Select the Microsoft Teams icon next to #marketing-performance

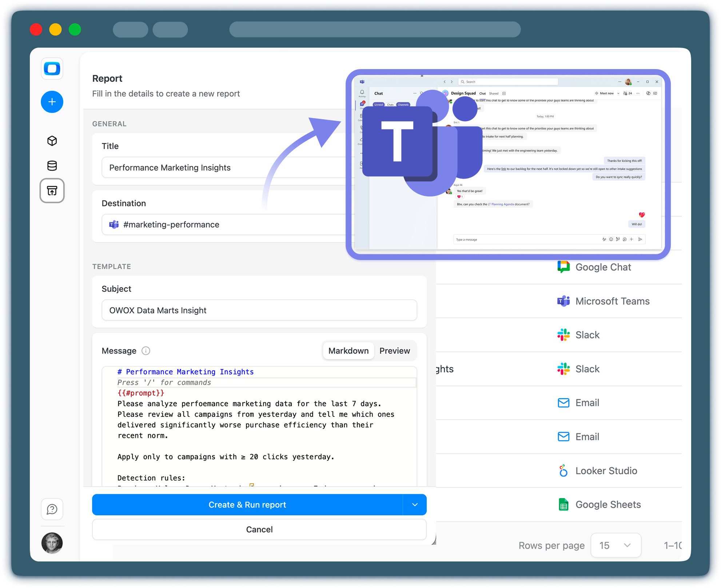pos(114,224)
